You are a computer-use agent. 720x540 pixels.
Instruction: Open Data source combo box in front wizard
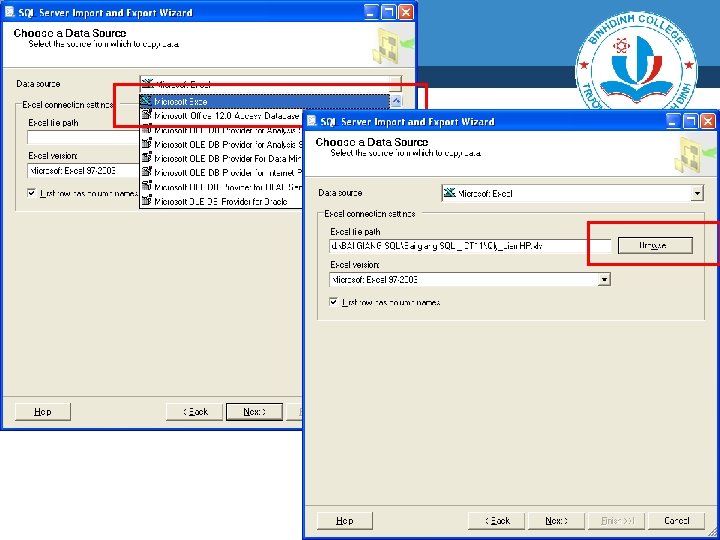pyautogui.click(x=572, y=193)
